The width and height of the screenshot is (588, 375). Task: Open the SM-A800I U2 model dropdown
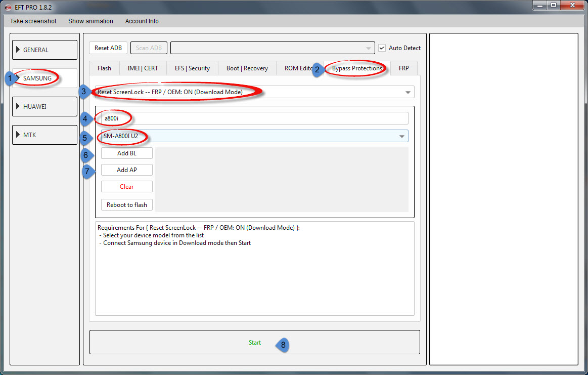point(255,136)
